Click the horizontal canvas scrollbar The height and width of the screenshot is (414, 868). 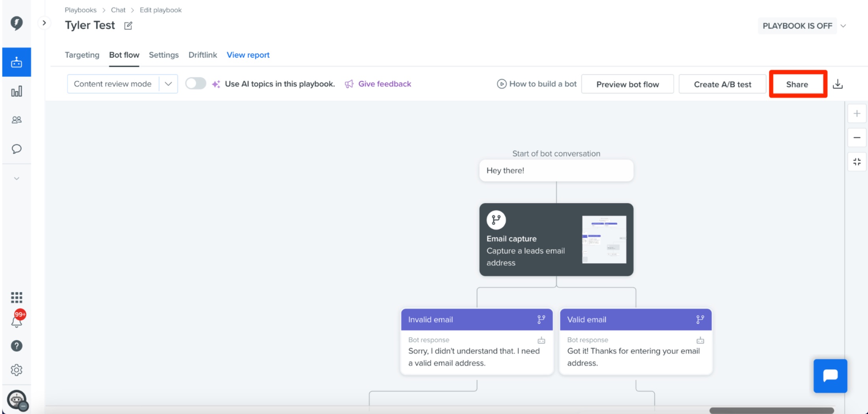[771, 410]
